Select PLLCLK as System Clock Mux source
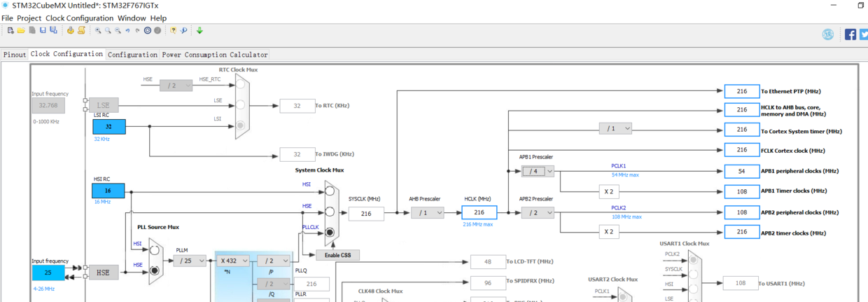 click(330, 232)
